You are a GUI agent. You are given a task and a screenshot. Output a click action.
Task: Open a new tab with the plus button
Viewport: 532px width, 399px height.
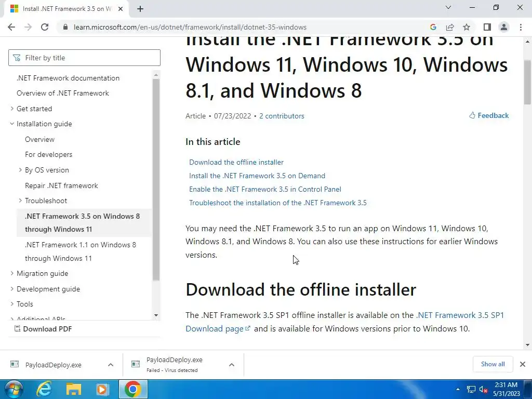140,9
